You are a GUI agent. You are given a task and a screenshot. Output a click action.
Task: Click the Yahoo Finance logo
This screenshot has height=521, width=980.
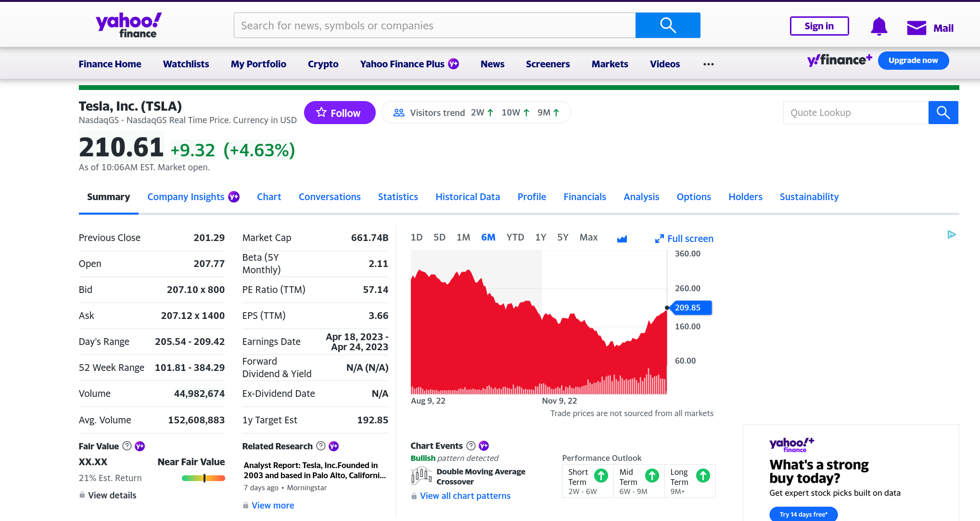pos(128,25)
